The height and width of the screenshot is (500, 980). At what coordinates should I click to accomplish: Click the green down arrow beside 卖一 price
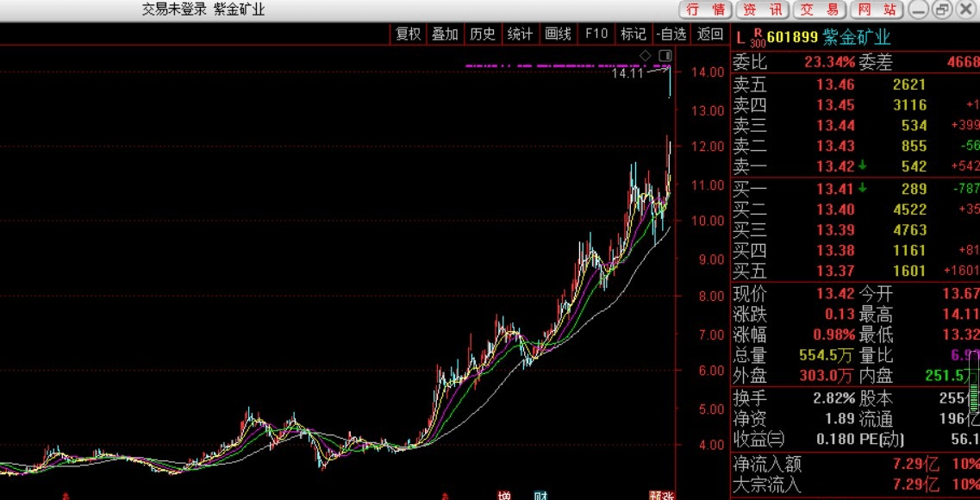pyautogui.click(x=862, y=166)
